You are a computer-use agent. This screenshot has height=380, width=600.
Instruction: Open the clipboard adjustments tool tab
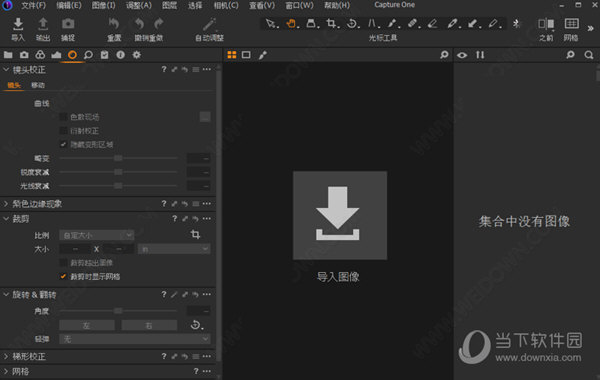pos(104,55)
